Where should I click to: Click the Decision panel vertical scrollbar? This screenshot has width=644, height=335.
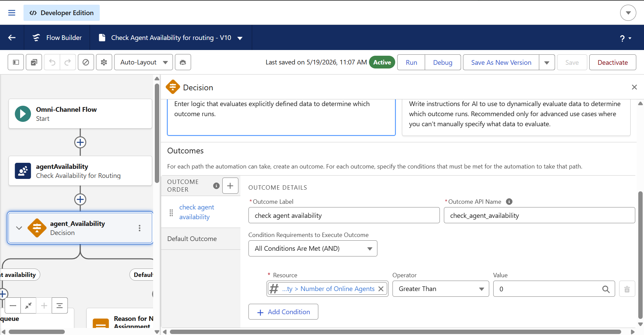pos(640,255)
